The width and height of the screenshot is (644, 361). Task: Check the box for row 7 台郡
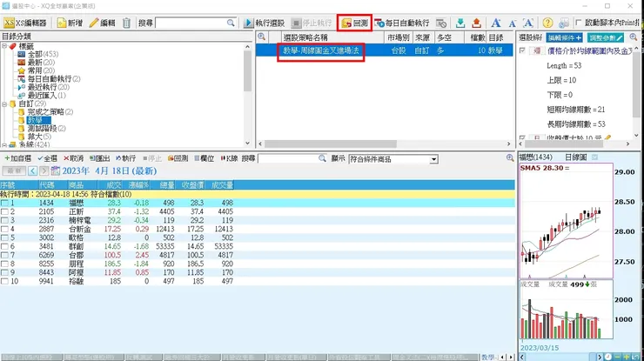4,255
